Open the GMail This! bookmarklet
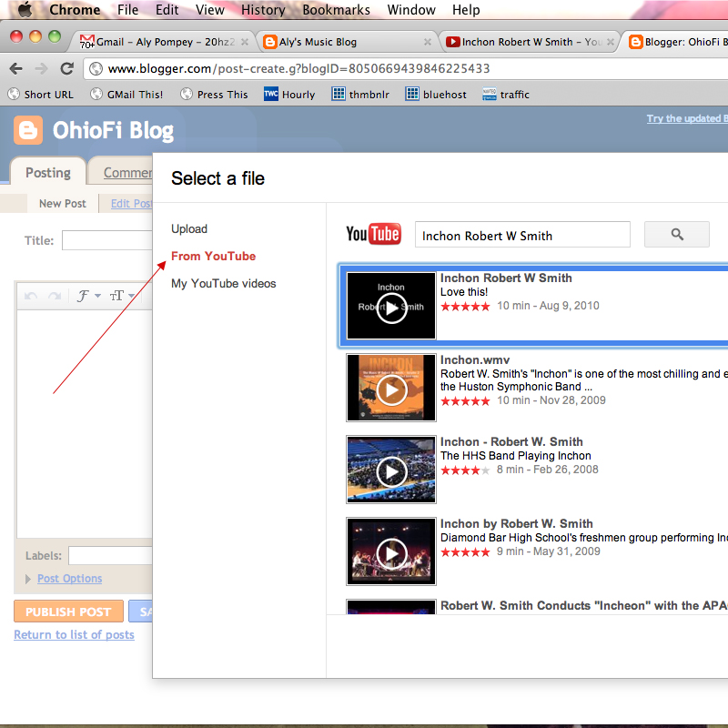Image resolution: width=728 pixels, height=728 pixels. click(126, 95)
